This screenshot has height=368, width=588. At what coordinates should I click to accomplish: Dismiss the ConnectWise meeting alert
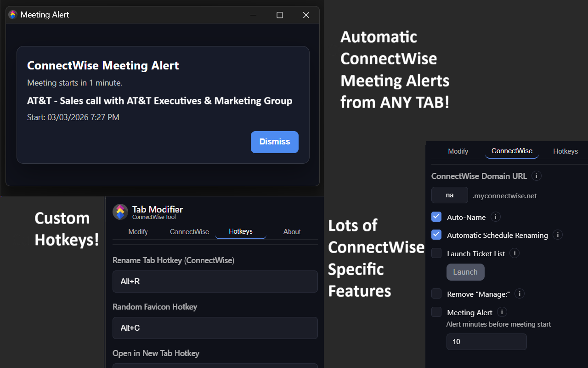click(275, 142)
